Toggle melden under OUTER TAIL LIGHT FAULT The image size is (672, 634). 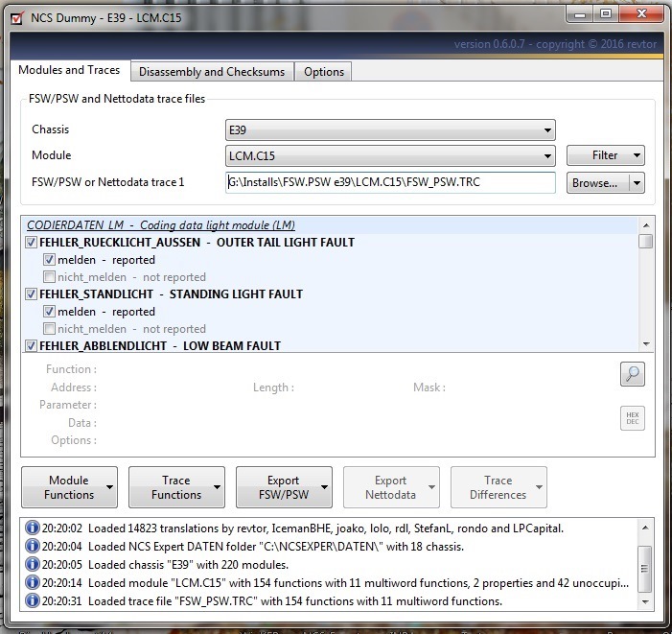tap(49, 259)
